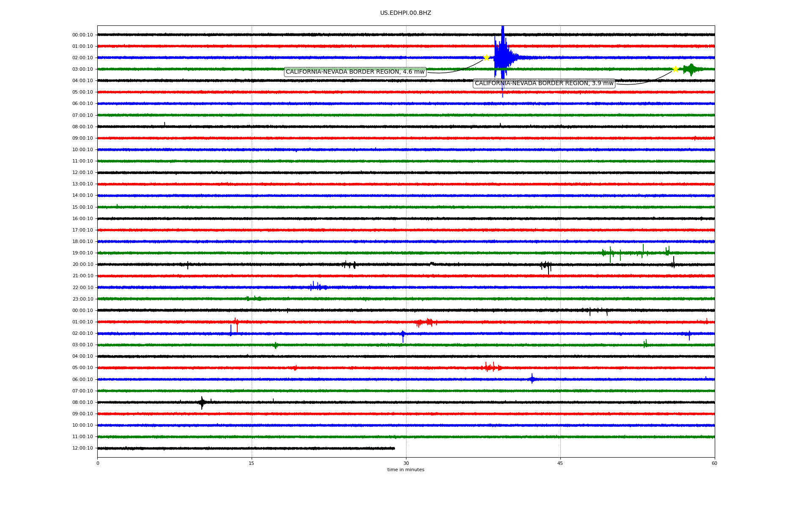Click the x-axis tick label 45
812x508 pixels.
(560, 463)
